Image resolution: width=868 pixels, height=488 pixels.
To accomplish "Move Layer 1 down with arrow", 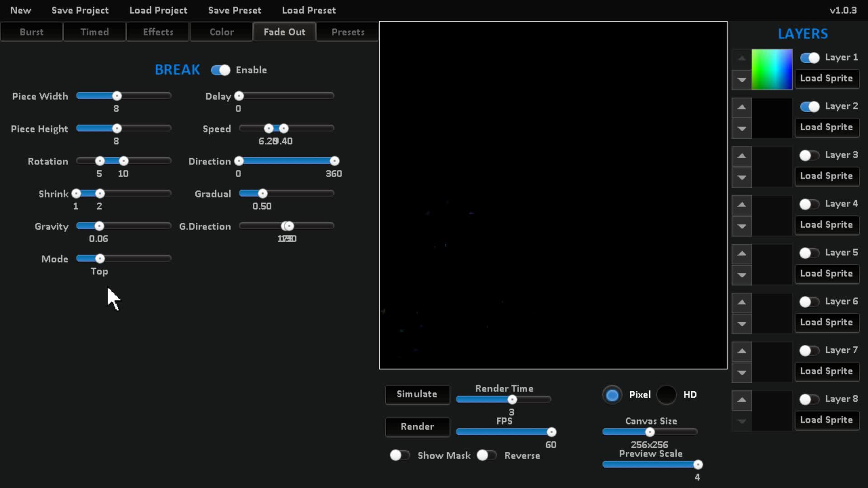I will pyautogui.click(x=741, y=80).
